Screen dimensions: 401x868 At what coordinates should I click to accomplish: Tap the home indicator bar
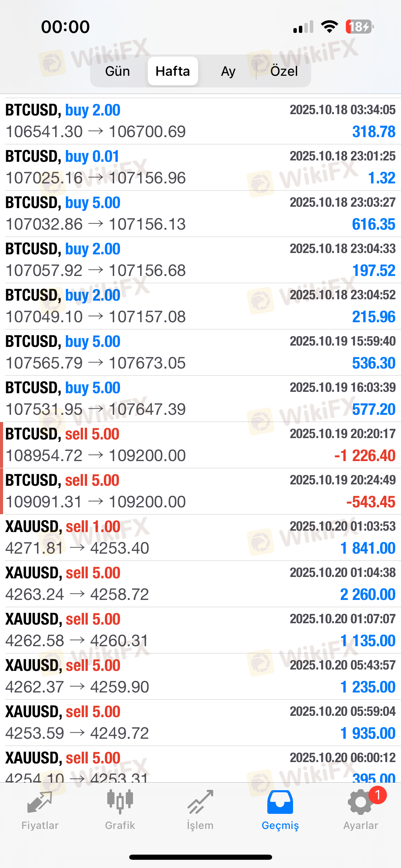click(200, 857)
